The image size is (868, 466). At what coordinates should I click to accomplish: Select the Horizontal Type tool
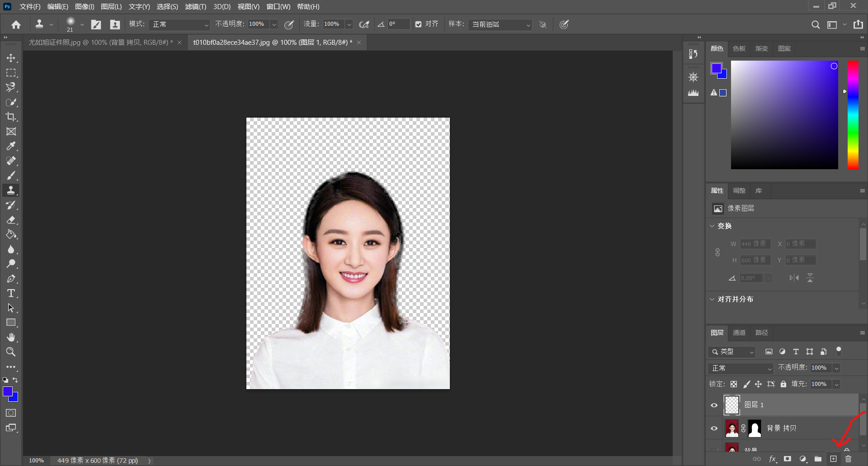(x=11, y=293)
